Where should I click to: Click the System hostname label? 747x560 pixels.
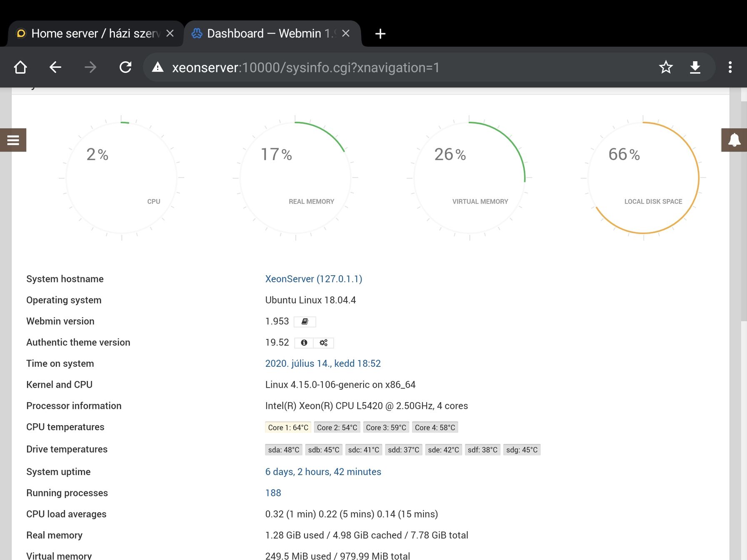(65, 279)
